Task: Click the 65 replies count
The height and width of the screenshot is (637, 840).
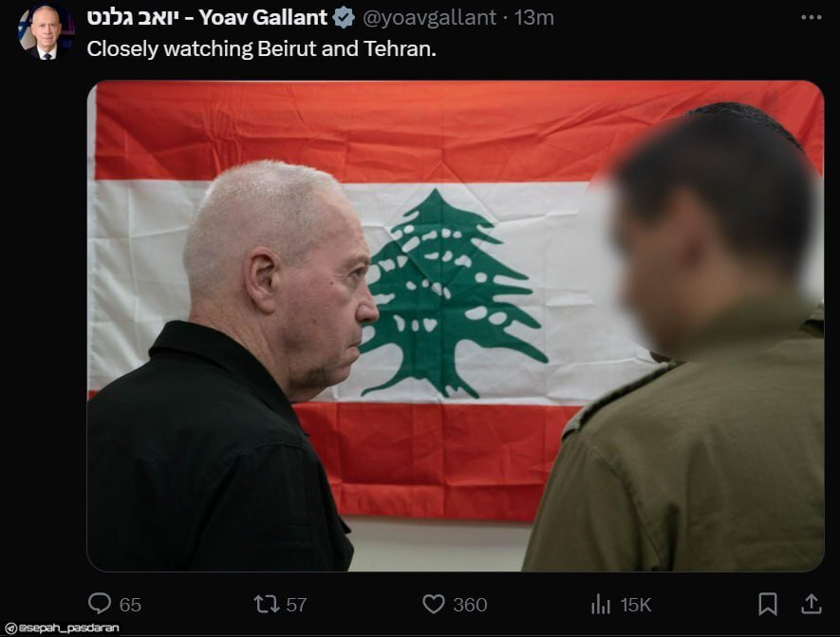Action: click(x=130, y=605)
